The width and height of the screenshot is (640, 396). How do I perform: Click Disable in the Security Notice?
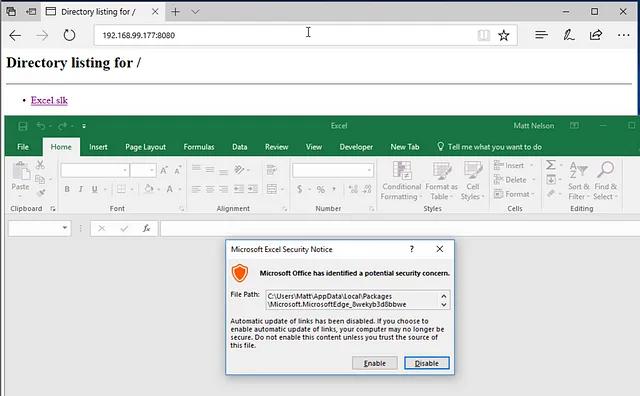pos(427,363)
